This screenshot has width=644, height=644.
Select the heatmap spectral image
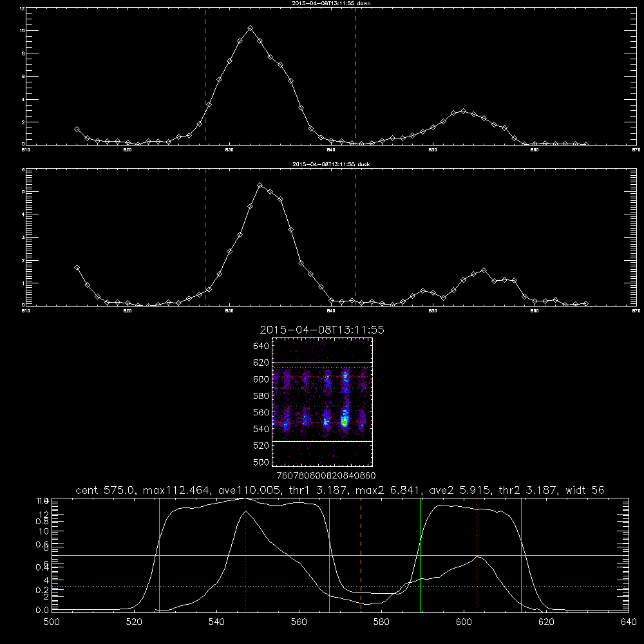coord(322,402)
